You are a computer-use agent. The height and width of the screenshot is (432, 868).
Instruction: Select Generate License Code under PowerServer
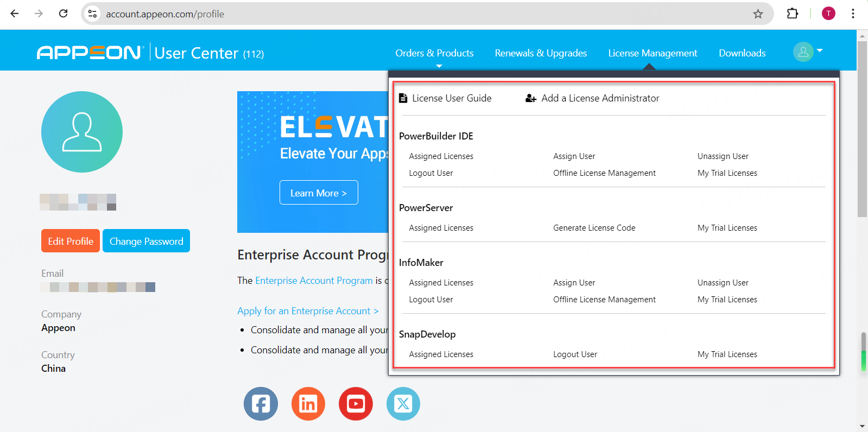point(594,228)
